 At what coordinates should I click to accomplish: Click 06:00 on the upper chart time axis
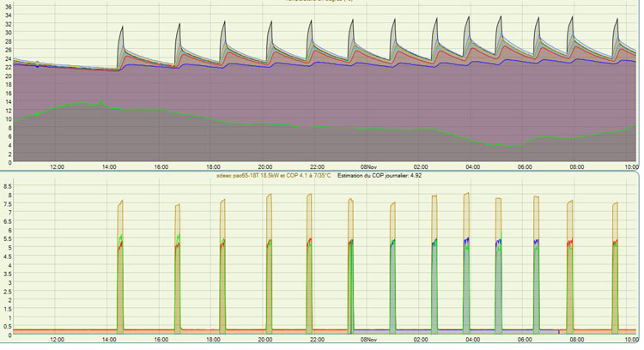[x=524, y=167]
